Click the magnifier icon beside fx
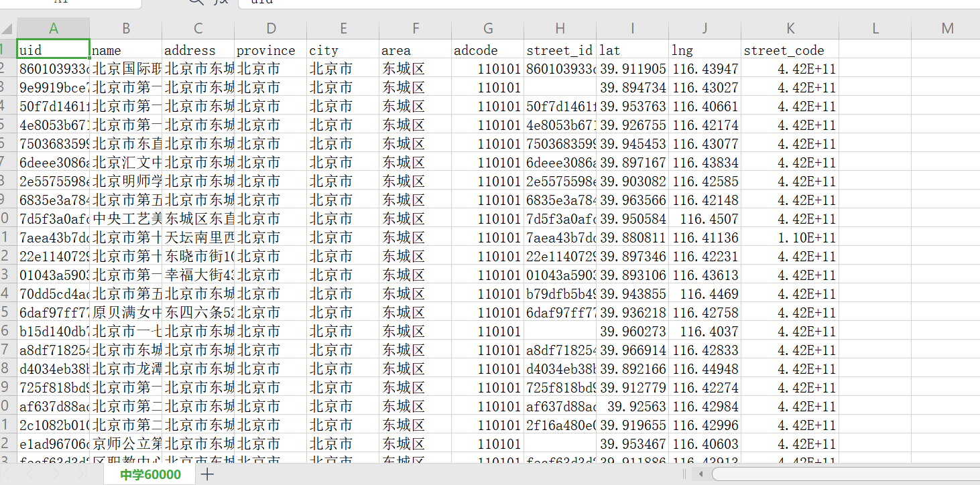This screenshot has width=980, height=485. pyautogui.click(x=196, y=2)
